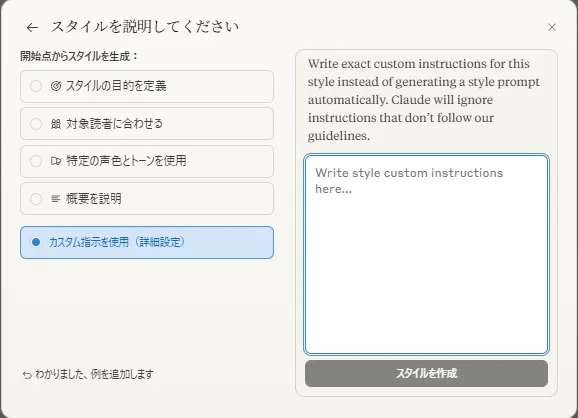578x418 pixels.
Task: Click わかりました、例を追加します link
Action: [94, 374]
